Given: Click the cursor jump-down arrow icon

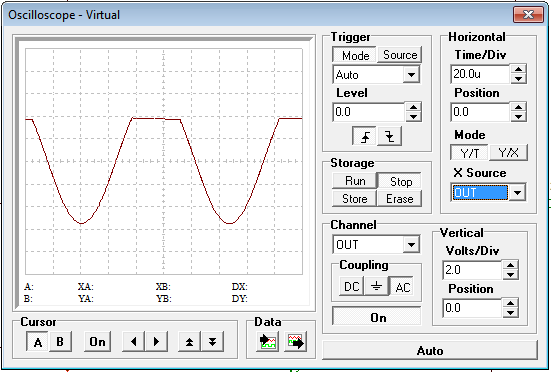Looking at the screenshot, I should (x=212, y=341).
